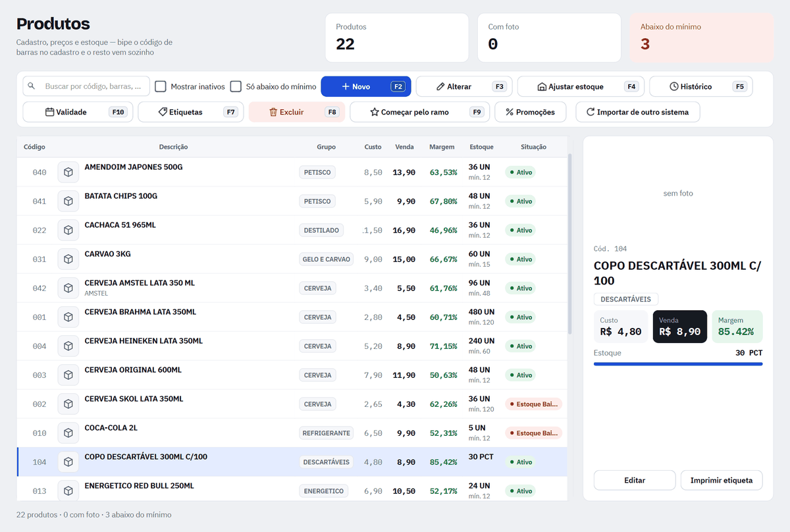
Task: Focus the product search field
Action: [x=86, y=86]
